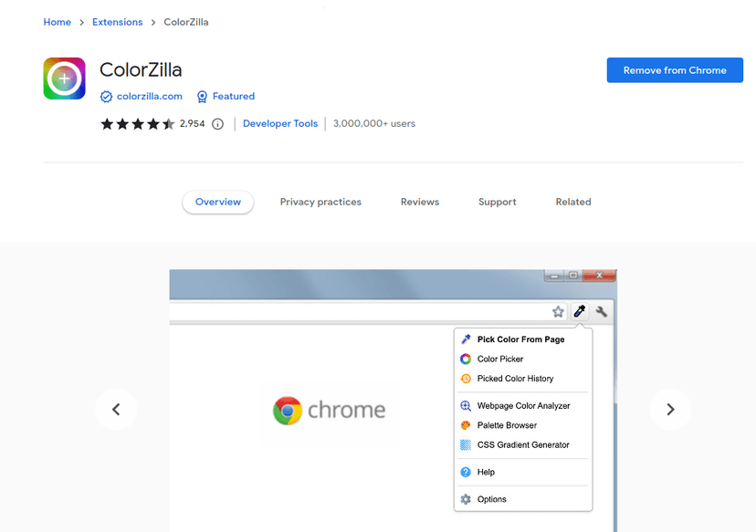The height and width of the screenshot is (532, 756).
Task: Click the five-star rating graphic
Action: (137, 124)
